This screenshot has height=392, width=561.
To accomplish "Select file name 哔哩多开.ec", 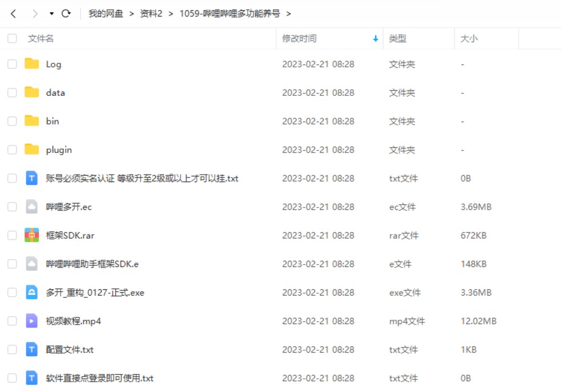I will point(68,207).
